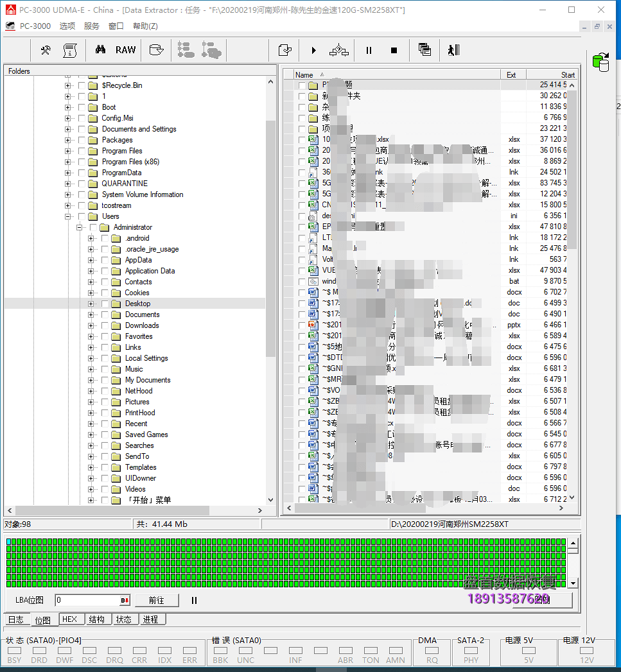Viewport: 621px width, 672px height.
Task: Click into the LBA位图 input field
Action: pos(87,600)
